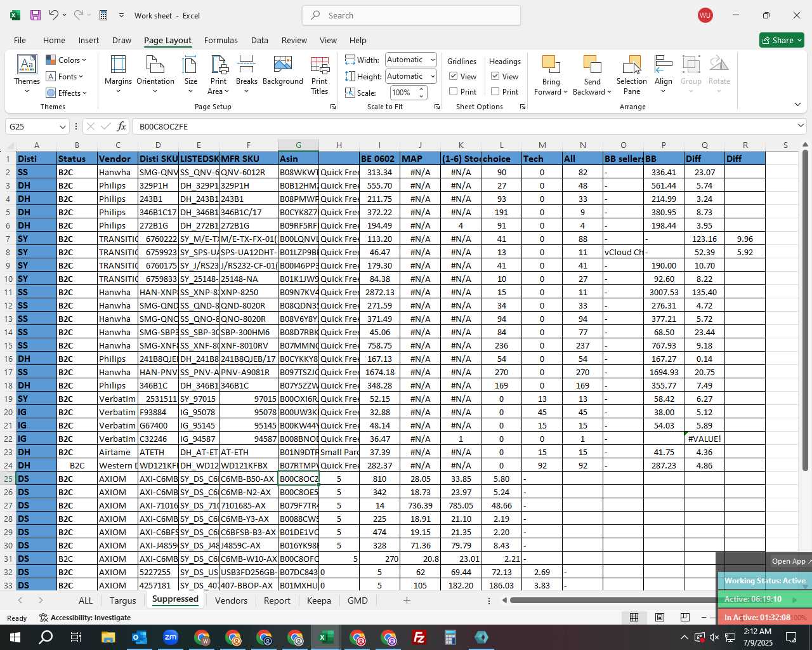Open the Align objects menu
Screen dimensions: 812x650
[x=664, y=75]
